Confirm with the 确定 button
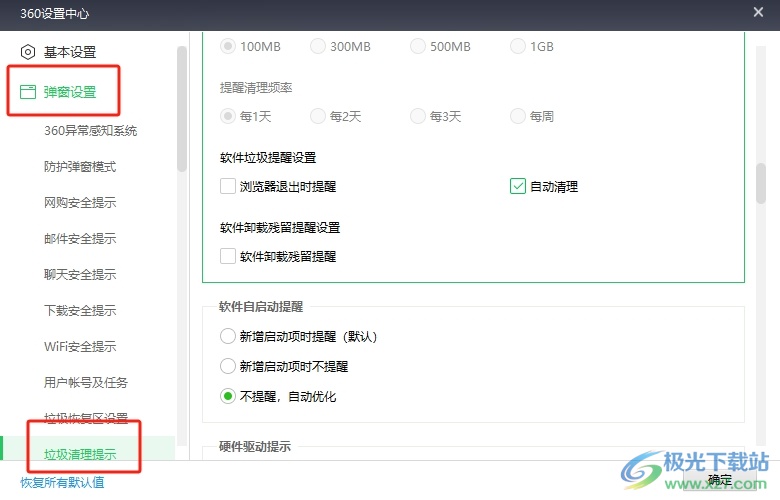This screenshot has height=500, width=780. [719, 480]
